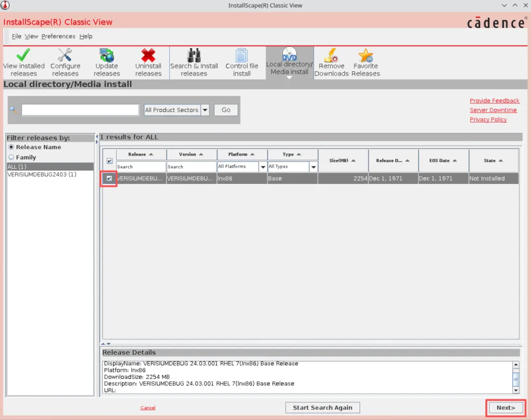Sort by Type column arrow
Viewport: 531px width, 420px height.
[x=299, y=154]
